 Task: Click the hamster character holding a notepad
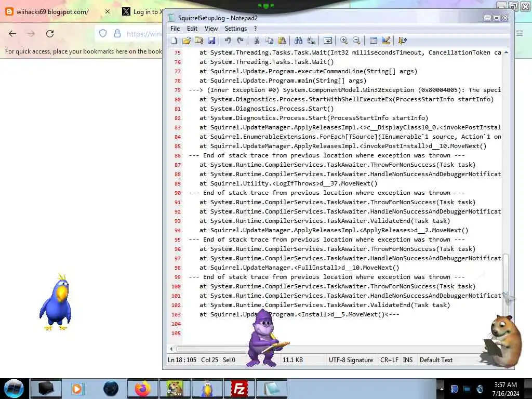click(502, 341)
